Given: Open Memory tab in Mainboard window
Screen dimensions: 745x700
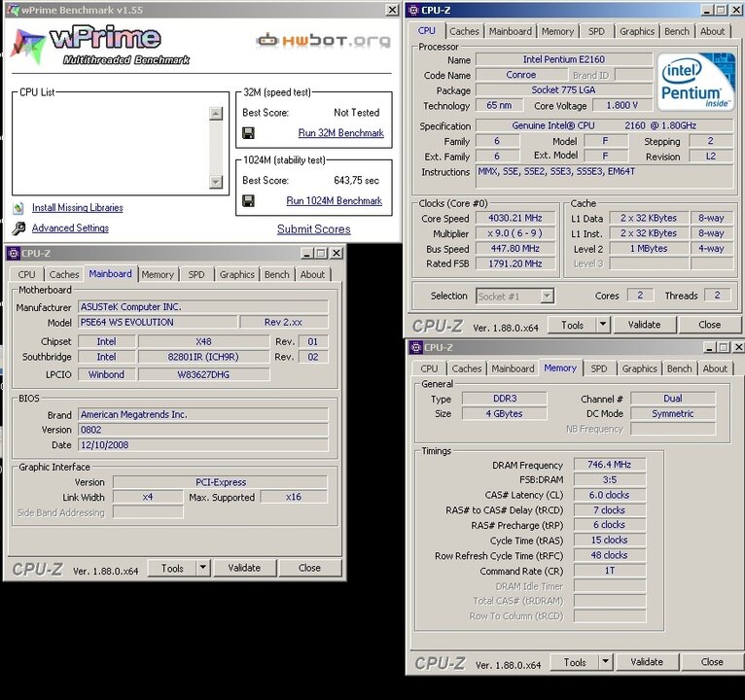Looking at the screenshot, I should [x=158, y=274].
